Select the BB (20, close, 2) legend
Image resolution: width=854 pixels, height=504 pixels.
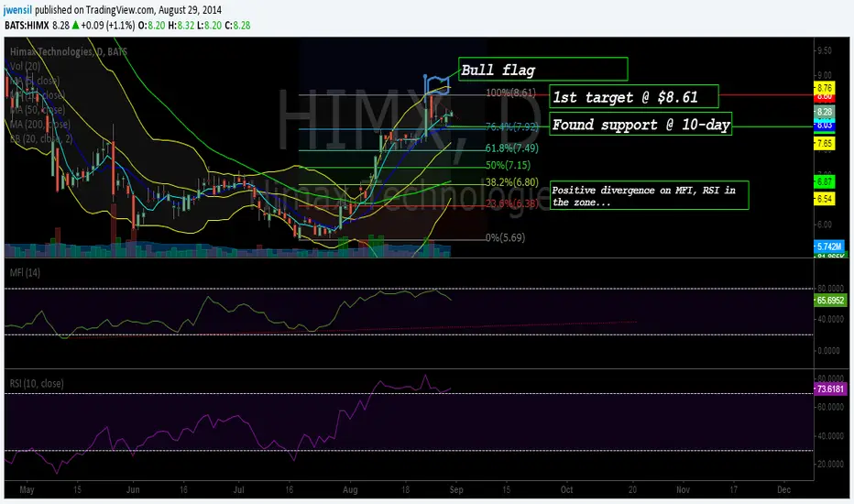(41, 138)
